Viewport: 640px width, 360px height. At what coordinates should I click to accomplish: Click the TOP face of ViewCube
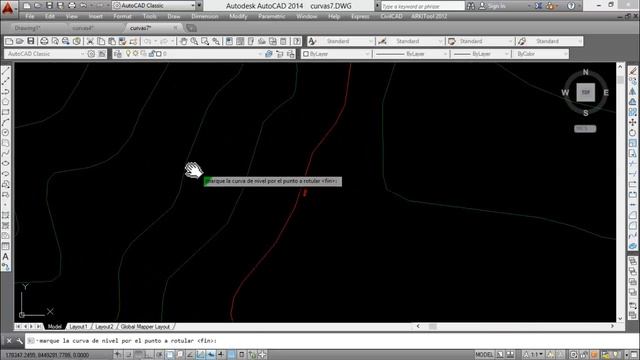585,92
